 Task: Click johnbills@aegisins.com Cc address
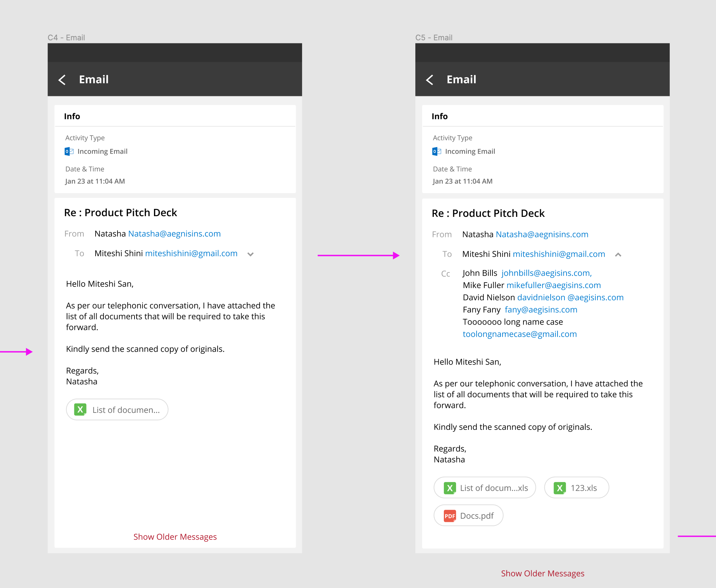click(x=546, y=273)
